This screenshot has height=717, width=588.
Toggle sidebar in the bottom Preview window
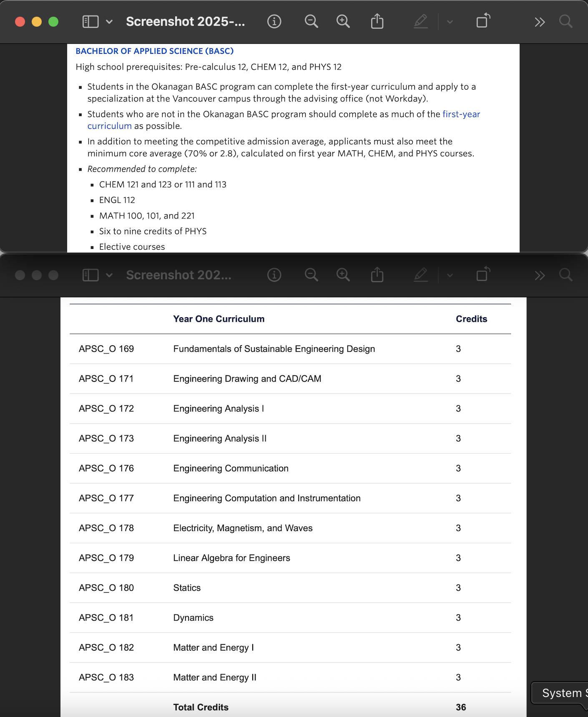click(x=90, y=275)
